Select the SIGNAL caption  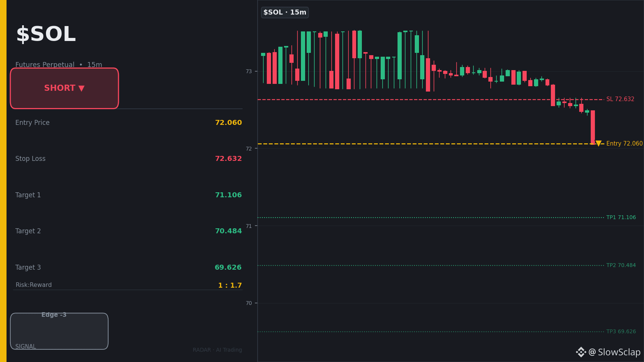coord(26,347)
